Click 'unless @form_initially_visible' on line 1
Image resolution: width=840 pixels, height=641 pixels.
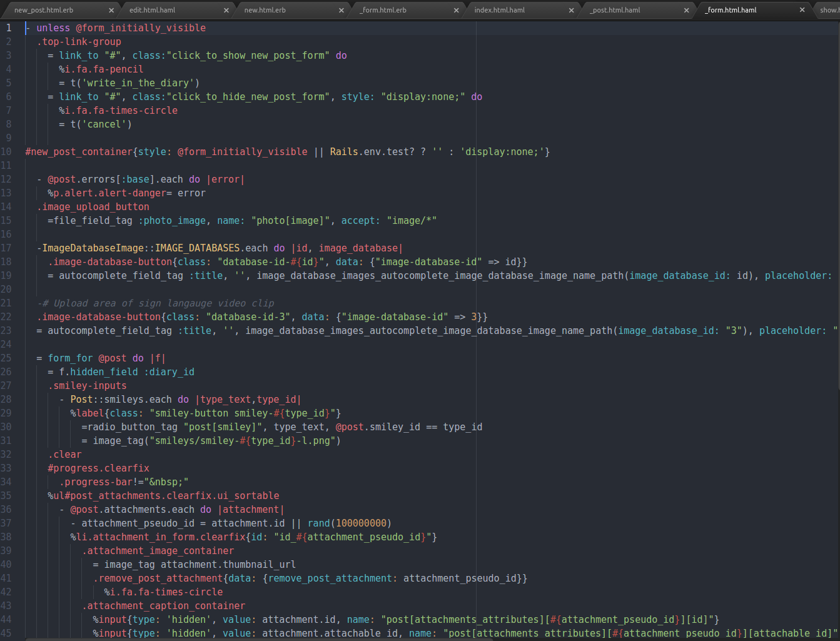click(x=121, y=28)
